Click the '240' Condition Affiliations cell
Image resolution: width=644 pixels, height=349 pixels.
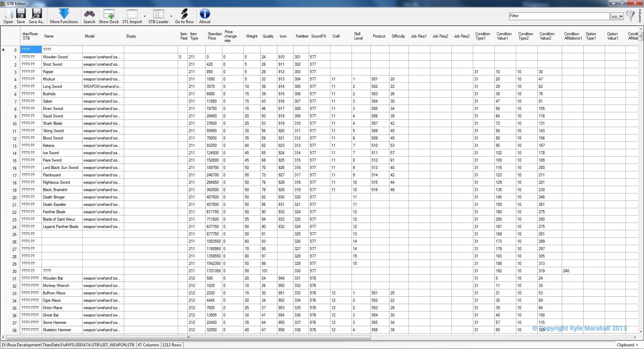point(573,271)
